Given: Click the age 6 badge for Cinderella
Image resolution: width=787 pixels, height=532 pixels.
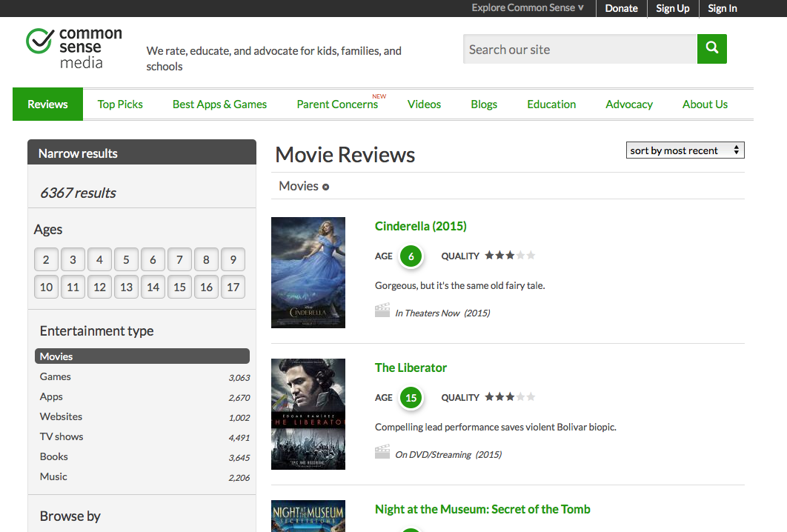Looking at the screenshot, I should (x=411, y=256).
